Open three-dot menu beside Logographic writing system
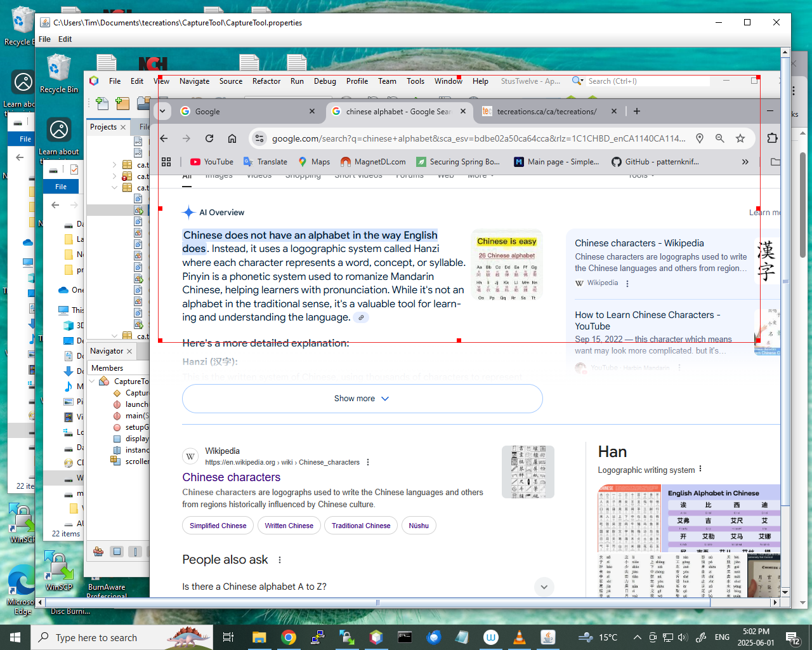 (700, 469)
